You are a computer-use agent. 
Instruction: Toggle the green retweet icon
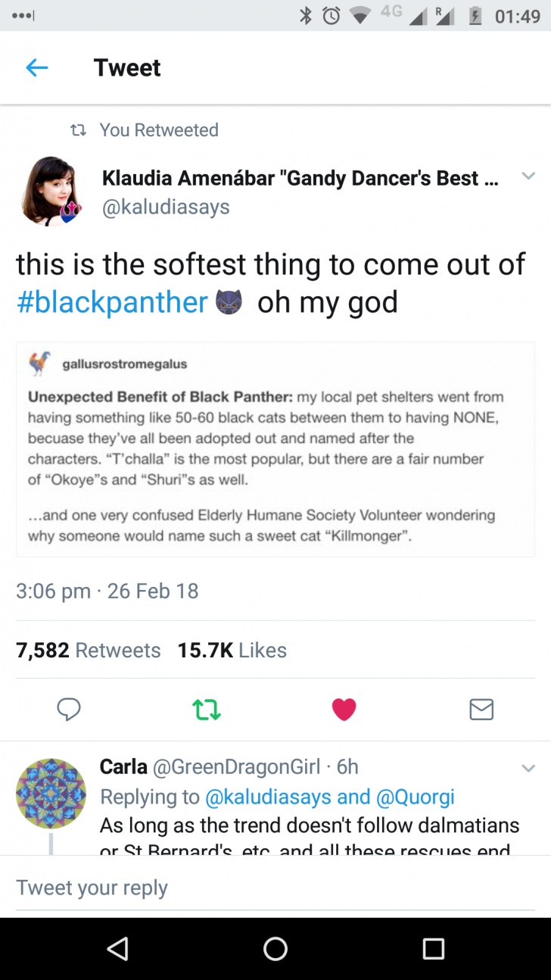point(207,709)
